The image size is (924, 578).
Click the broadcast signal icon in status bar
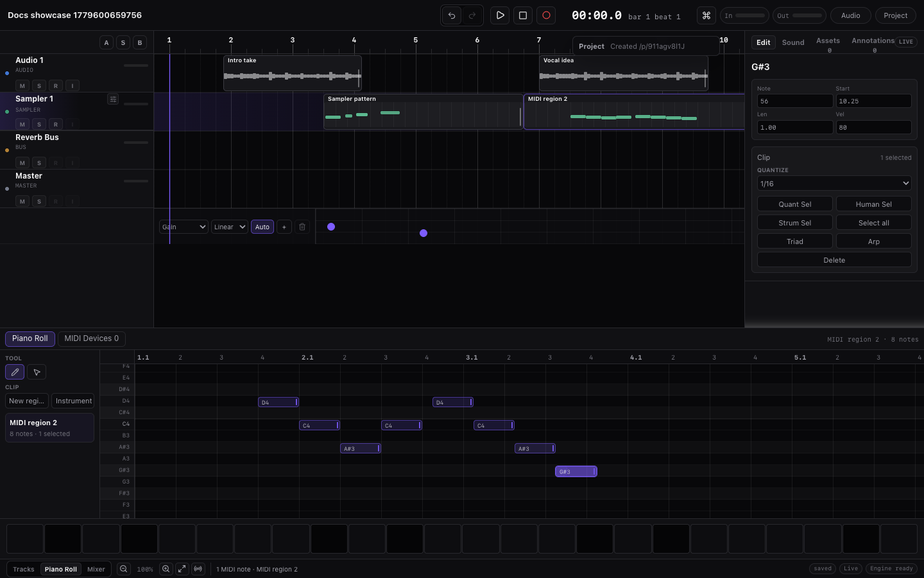(x=198, y=569)
